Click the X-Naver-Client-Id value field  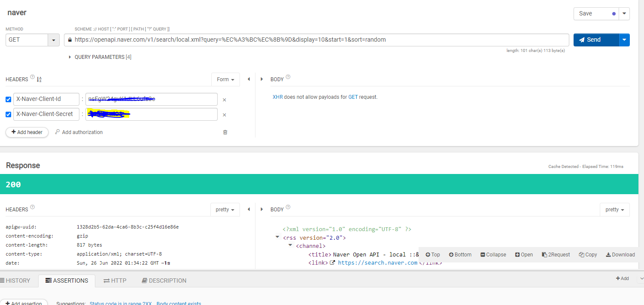coord(152,99)
